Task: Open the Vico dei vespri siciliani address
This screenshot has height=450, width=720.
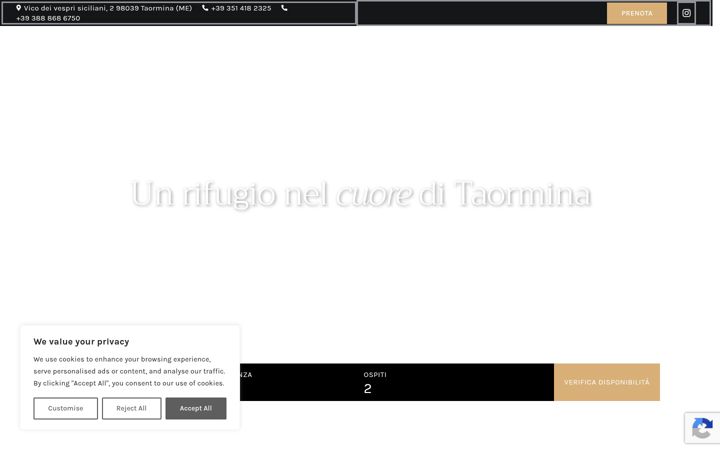Action: (108, 8)
